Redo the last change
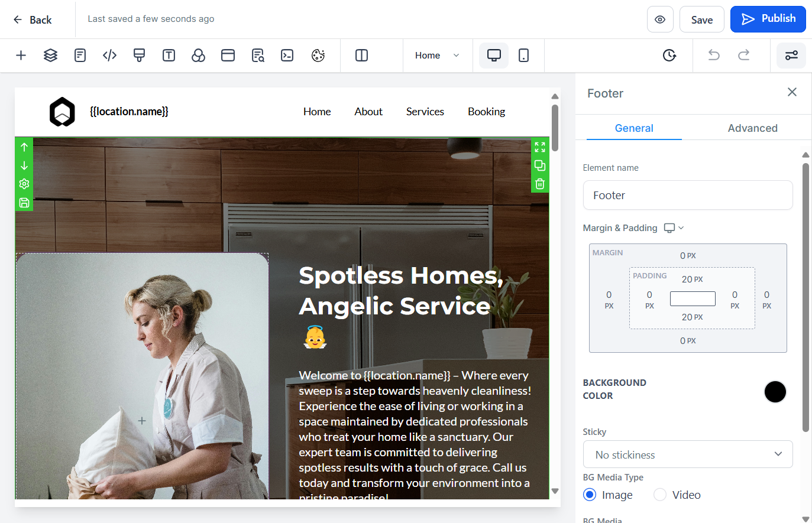 743,56
